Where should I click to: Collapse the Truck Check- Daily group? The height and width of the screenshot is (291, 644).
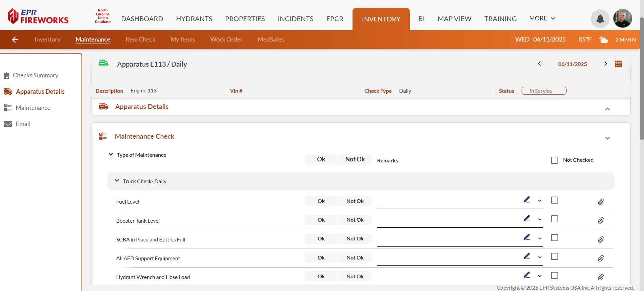click(x=117, y=181)
